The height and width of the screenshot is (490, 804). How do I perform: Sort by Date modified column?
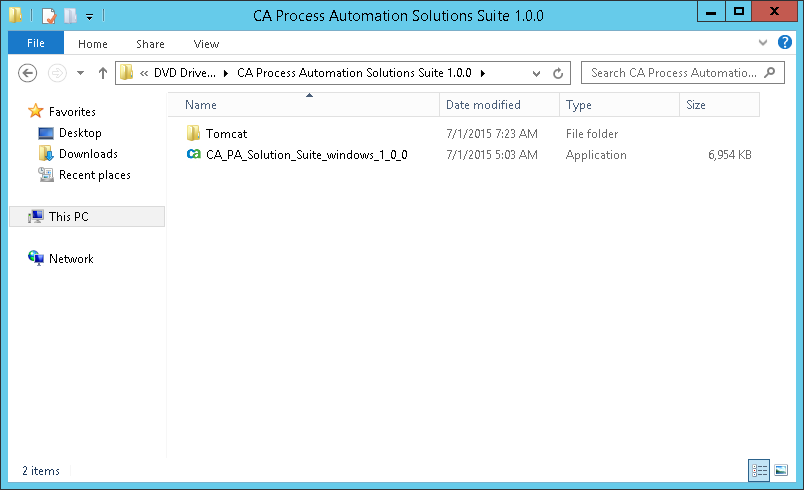483,105
